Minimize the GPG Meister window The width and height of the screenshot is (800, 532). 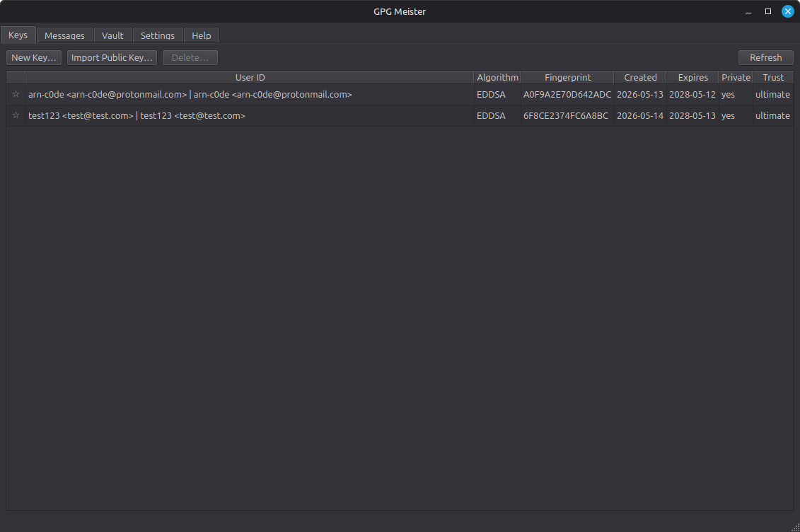pyautogui.click(x=748, y=11)
